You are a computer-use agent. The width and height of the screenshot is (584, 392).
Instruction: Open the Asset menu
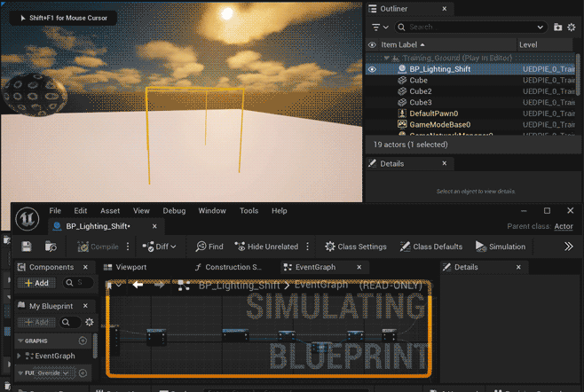(x=110, y=211)
